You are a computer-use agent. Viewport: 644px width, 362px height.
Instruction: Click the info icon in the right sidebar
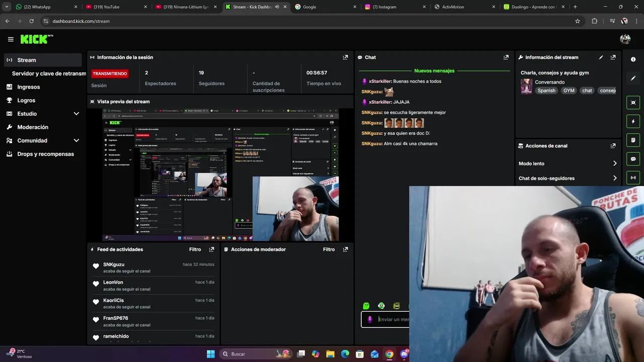coord(633,59)
